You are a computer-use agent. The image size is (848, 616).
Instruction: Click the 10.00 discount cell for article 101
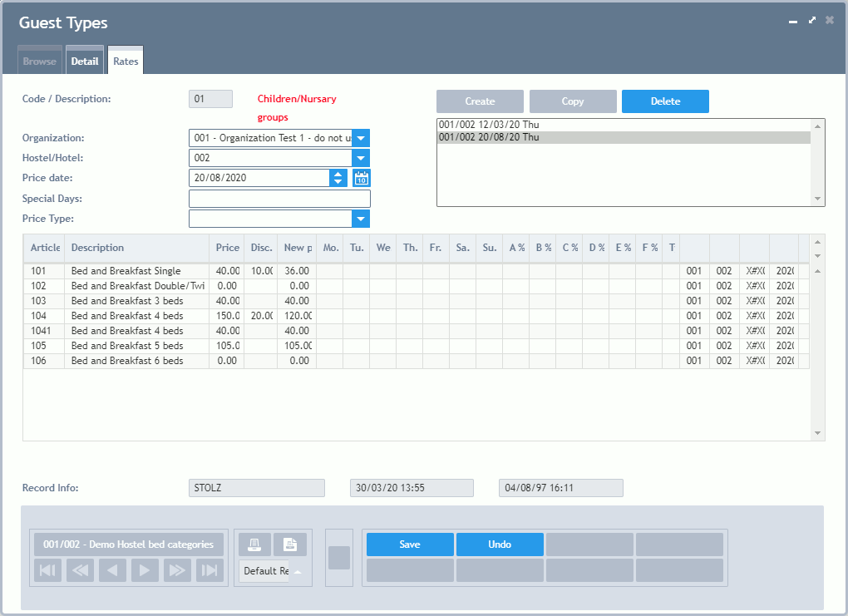tap(261, 271)
